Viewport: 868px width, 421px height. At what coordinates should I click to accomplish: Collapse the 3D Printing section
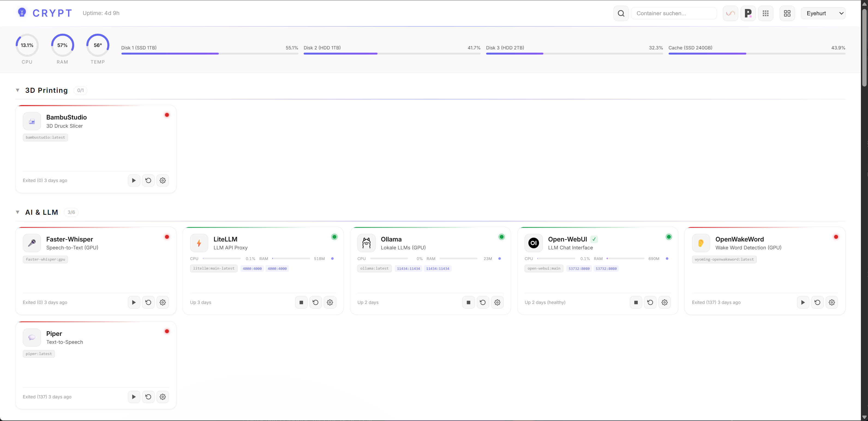[17, 90]
